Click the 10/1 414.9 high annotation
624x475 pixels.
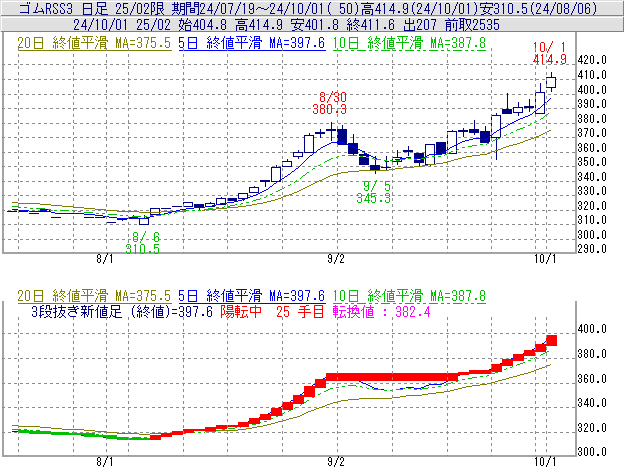(550, 53)
